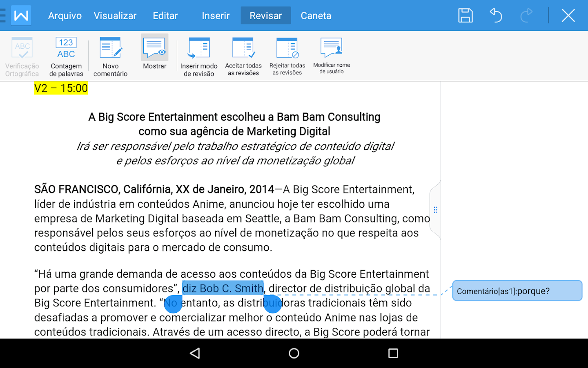The width and height of the screenshot is (588, 368).
Task: Tap the WPS Writer logo icon
Action: point(21,16)
